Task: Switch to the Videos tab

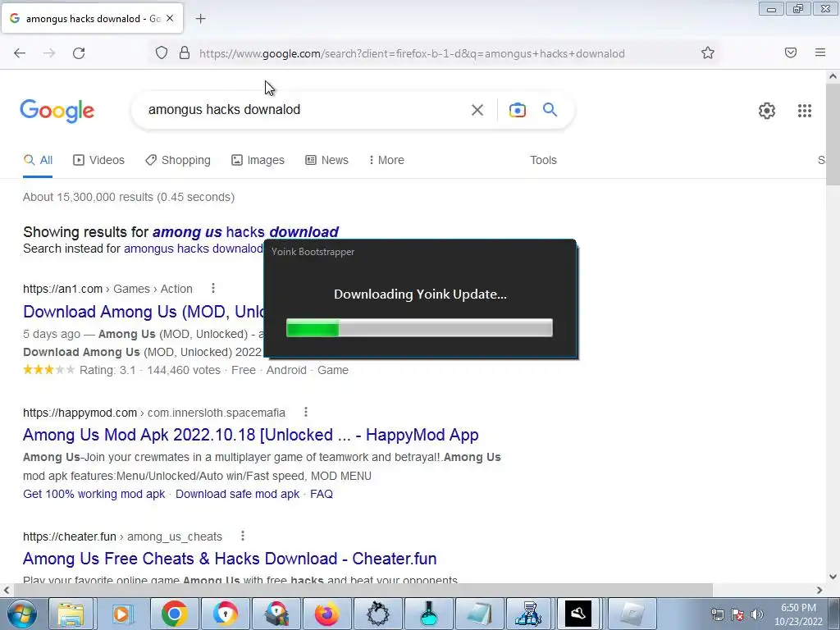Action: click(x=99, y=160)
